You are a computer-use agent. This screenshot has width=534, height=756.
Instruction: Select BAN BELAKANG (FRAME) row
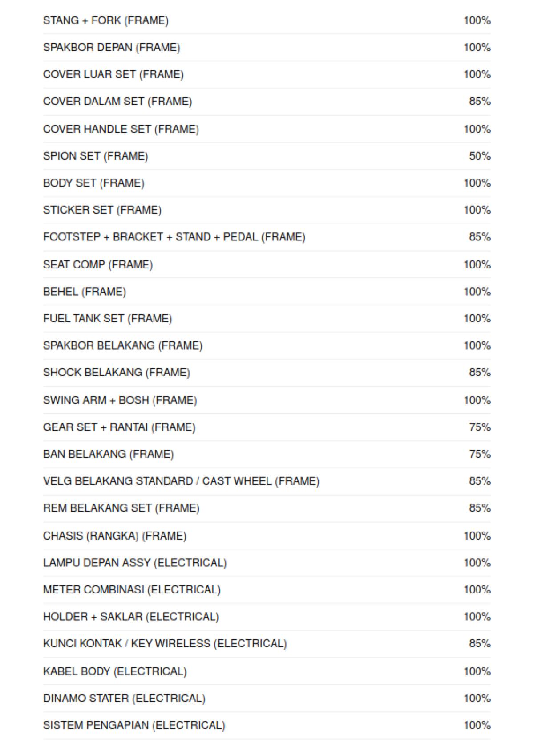coord(108,454)
